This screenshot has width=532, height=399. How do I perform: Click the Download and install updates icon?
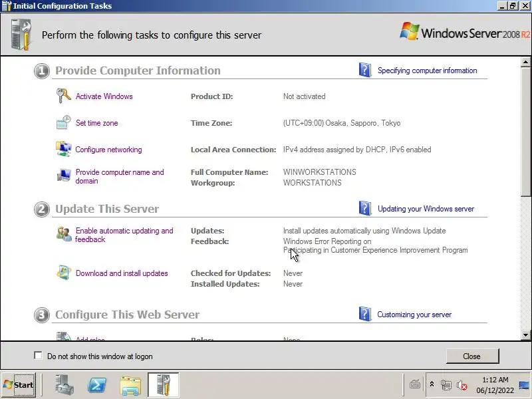point(63,273)
